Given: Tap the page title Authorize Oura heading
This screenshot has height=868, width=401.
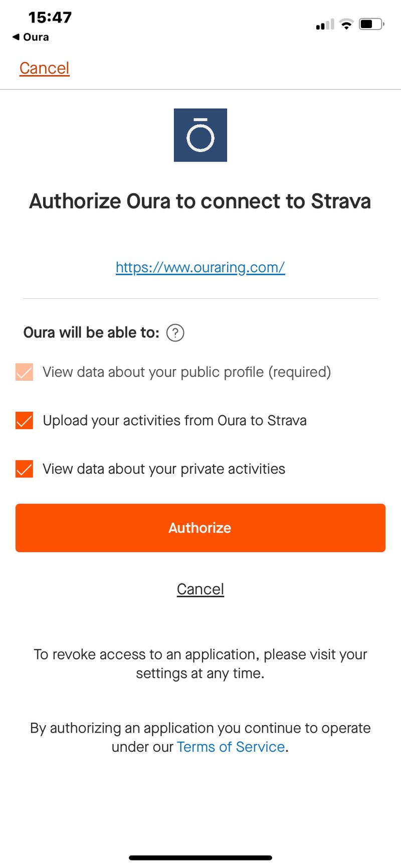Looking at the screenshot, I should 200,201.
